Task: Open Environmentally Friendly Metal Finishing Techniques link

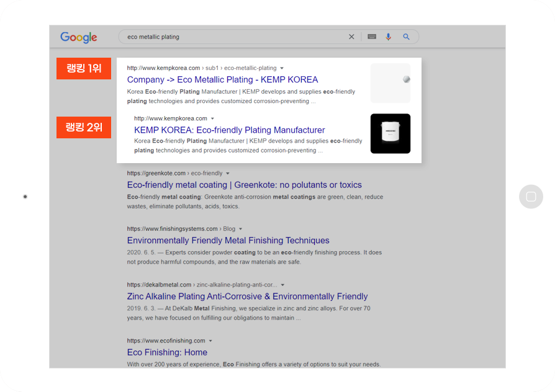Action: pos(228,241)
